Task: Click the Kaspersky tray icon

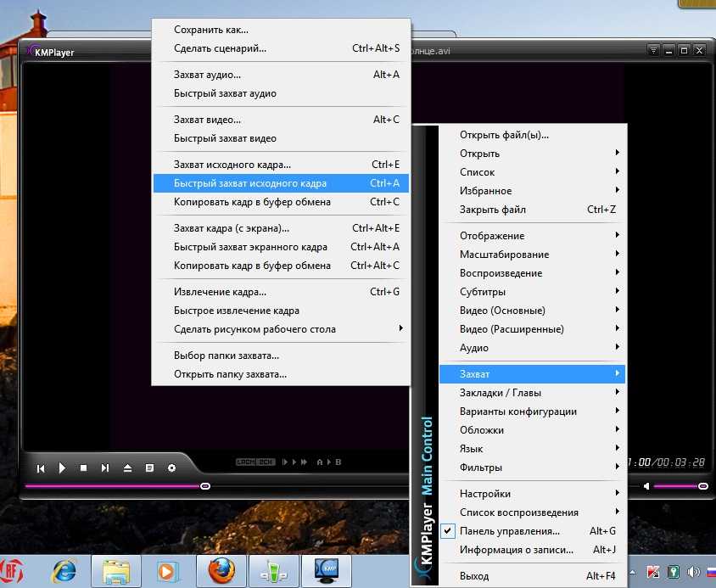Action: coord(653,572)
